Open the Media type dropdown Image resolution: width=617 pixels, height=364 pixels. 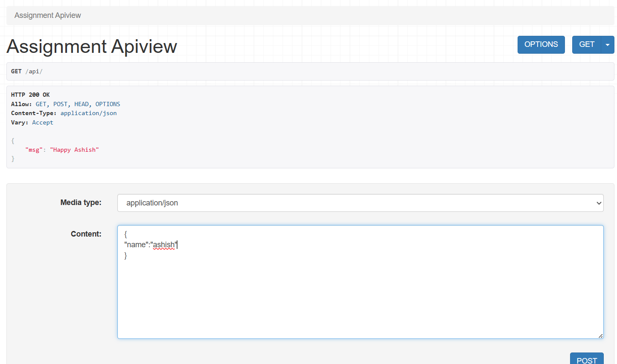click(361, 203)
